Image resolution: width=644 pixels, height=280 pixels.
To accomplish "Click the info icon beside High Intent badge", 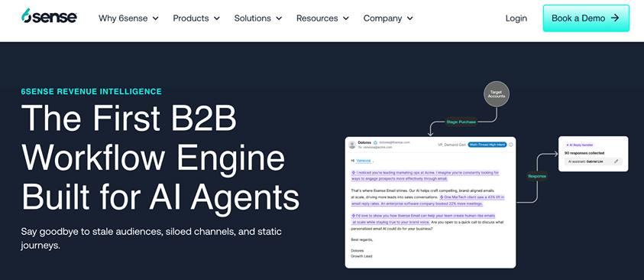I will point(510,145).
